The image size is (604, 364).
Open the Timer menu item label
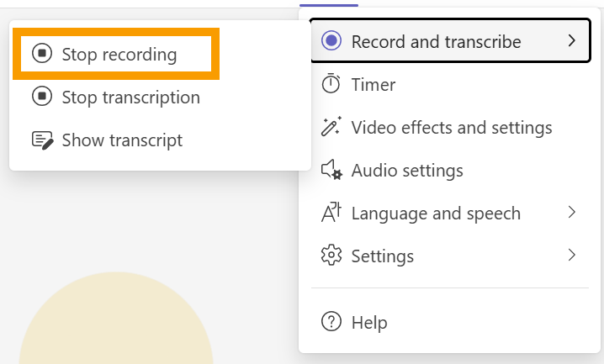(x=374, y=84)
